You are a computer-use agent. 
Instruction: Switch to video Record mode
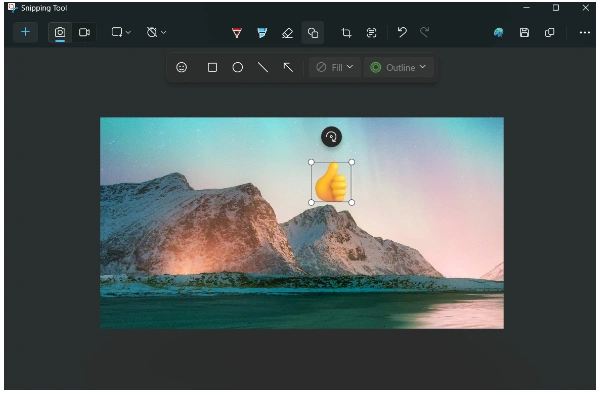pyautogui.click(x=84, y=33)
